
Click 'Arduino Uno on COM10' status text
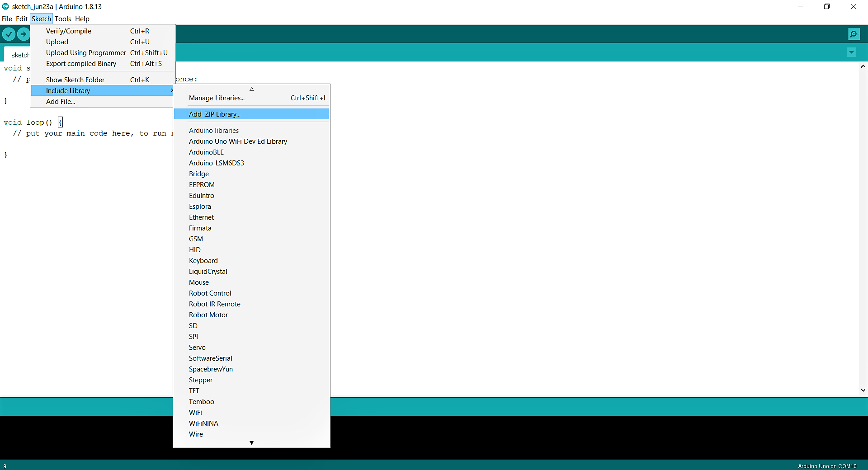[827, 466]
